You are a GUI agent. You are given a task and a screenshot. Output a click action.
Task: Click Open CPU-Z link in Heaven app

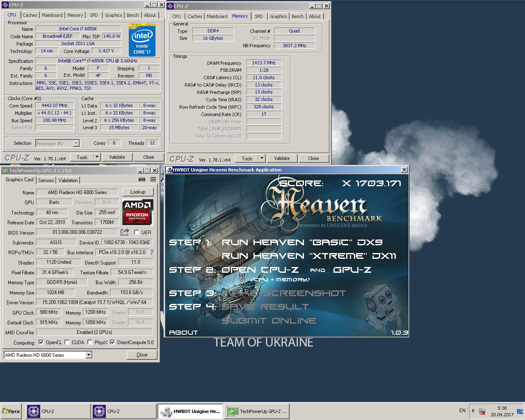260,270
